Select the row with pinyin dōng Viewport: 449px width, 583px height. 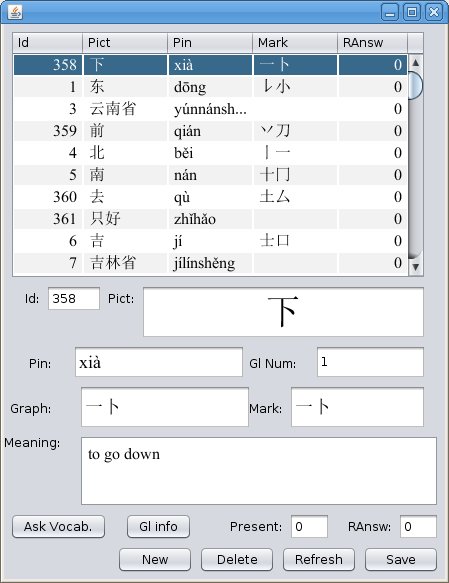click(210, 87)
